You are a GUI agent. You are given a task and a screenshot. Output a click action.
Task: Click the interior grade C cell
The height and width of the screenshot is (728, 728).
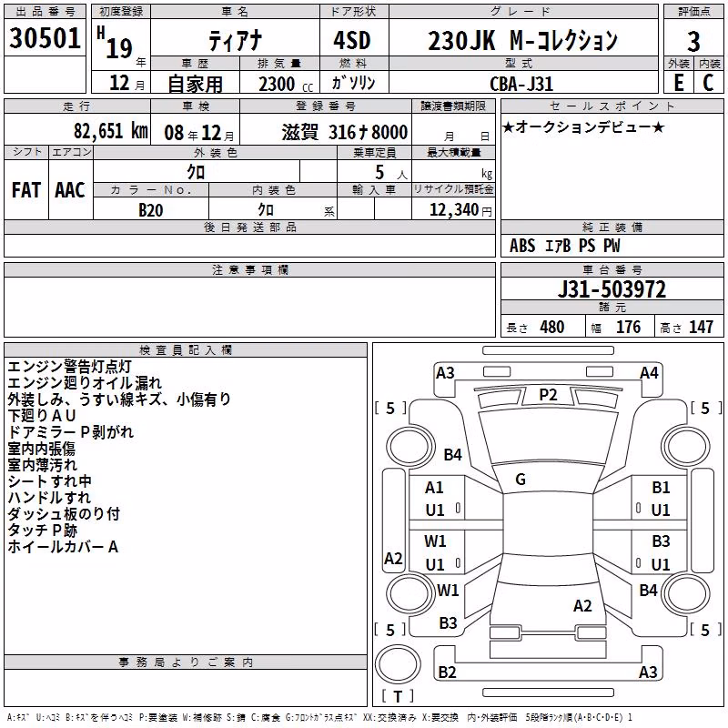point(708,83)
